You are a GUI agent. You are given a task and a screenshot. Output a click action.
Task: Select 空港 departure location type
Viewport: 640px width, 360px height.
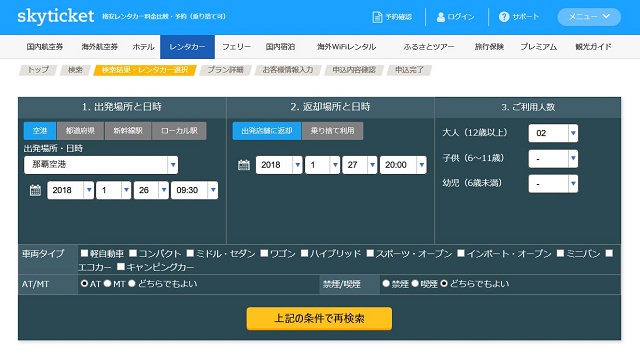40,131
